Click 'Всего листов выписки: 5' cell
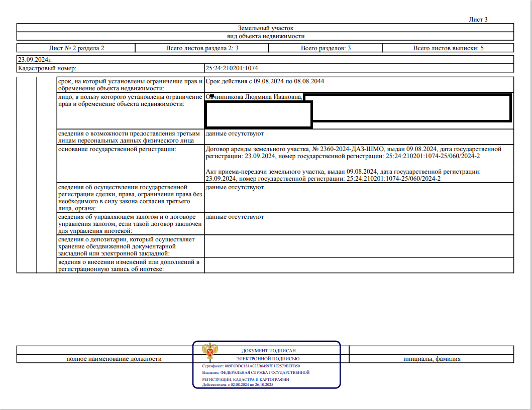532x410 pixels. coord(448,48)
